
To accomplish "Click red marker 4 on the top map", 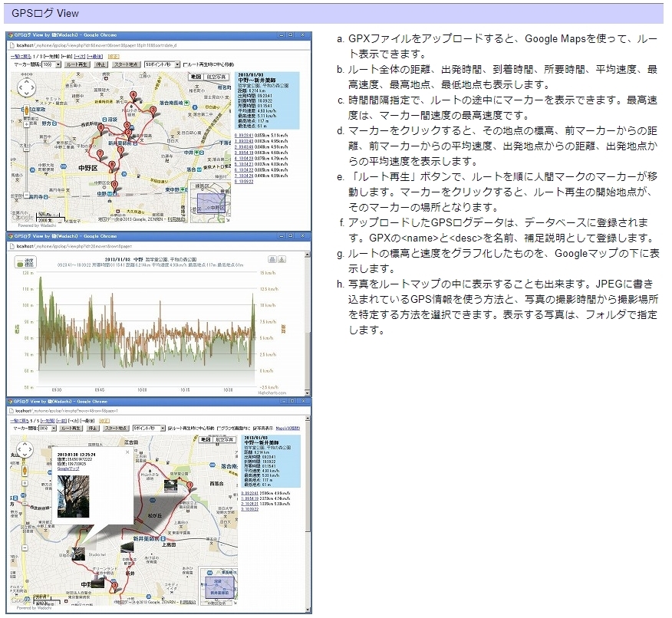I will pos(133,97).
